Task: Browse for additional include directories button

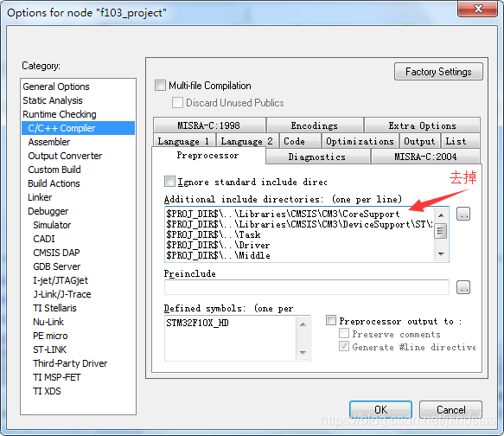Action: click(x=463, y=214)
